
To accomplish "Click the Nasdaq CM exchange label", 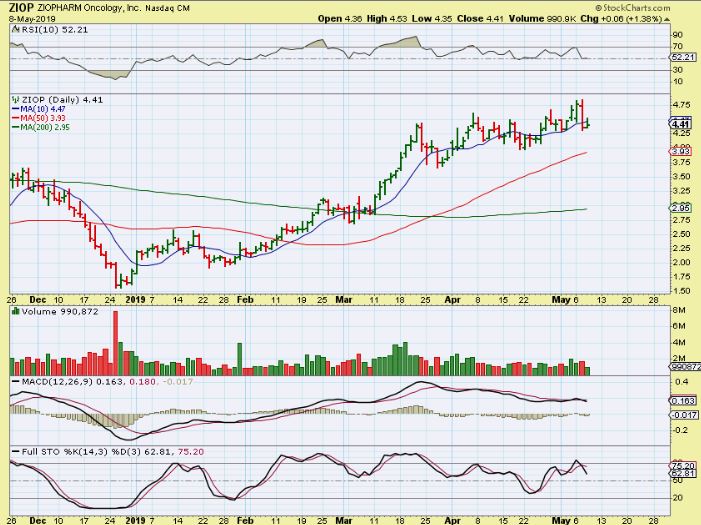I will tap(167, 8).
